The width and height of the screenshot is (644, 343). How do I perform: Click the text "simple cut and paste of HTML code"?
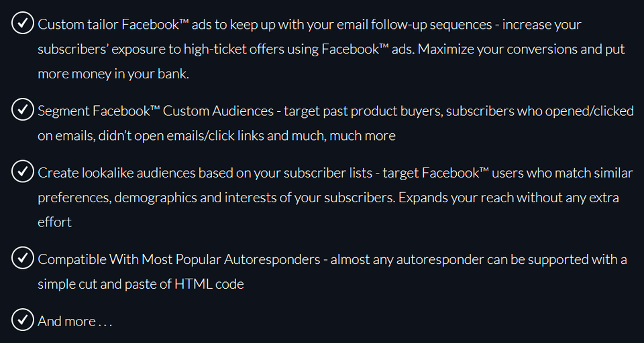click(x=141, y=284)
